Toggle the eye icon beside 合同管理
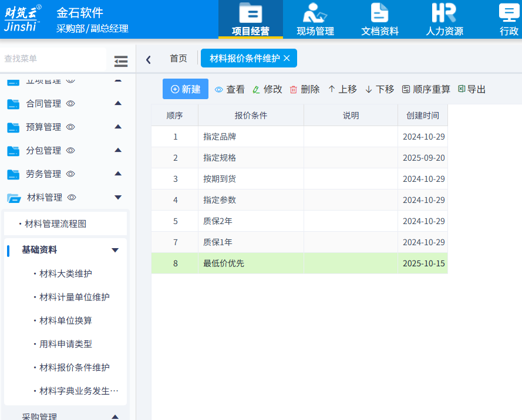The image size is (522, 420). coord(70,103)
